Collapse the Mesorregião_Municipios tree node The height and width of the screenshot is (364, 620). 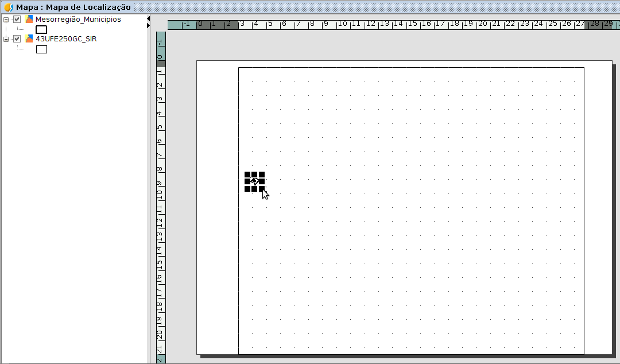(6, 20)
